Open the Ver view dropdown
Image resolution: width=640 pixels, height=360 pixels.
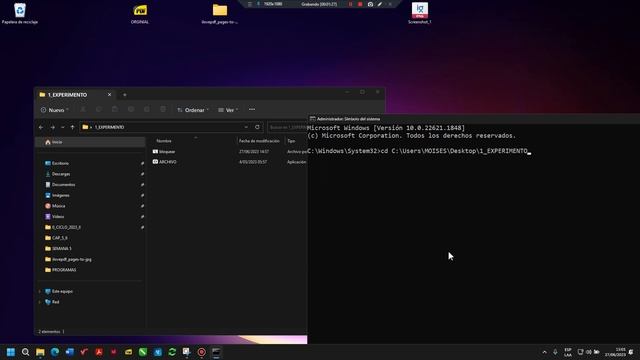(x=228, y=110)
